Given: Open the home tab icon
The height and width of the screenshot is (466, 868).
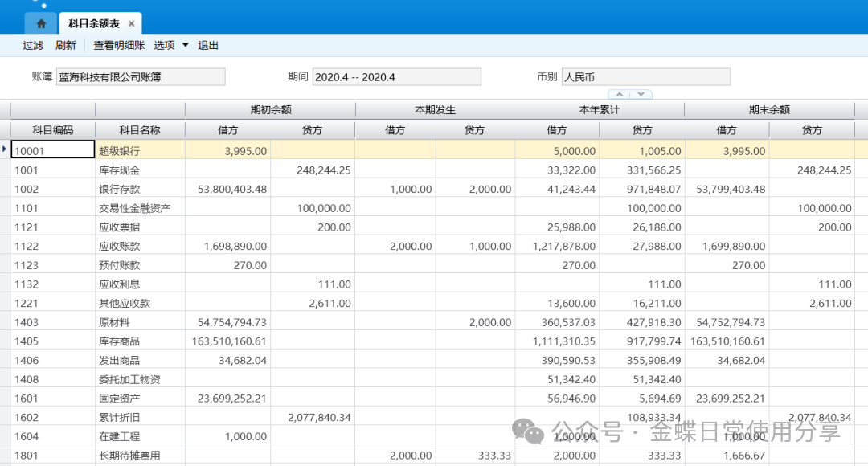Looking at the screenshot, I should click(x=41, y=23).
